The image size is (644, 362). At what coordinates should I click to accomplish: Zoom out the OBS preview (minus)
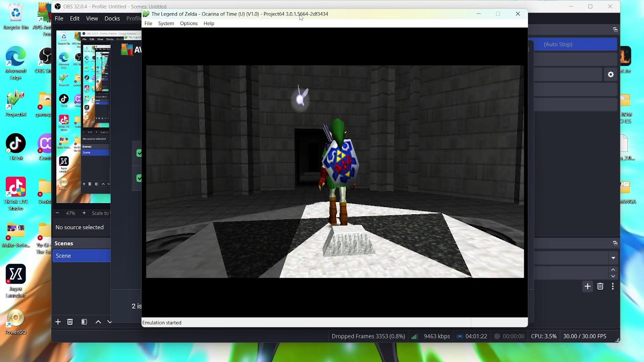pyautogui.click(x=57, y=213)
